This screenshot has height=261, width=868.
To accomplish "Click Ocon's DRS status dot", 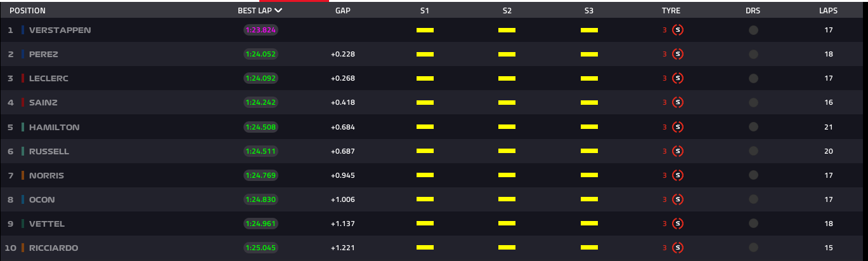I will click(753, 199).
